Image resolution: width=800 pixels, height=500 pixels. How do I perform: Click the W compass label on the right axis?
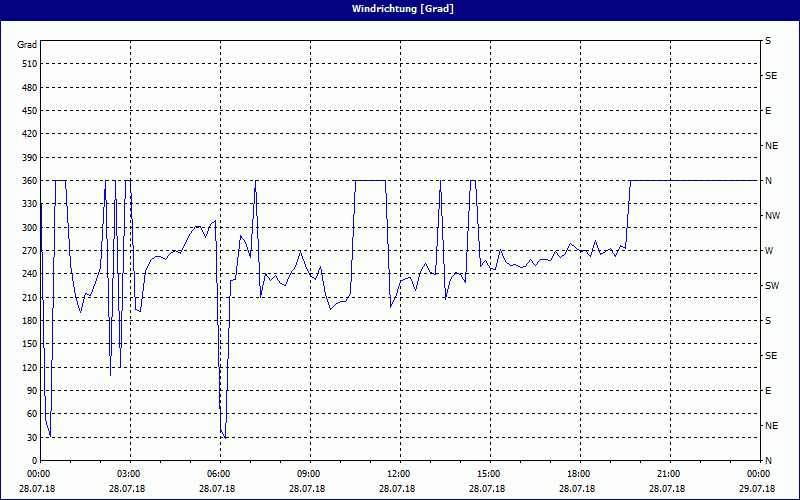point(769,251)
